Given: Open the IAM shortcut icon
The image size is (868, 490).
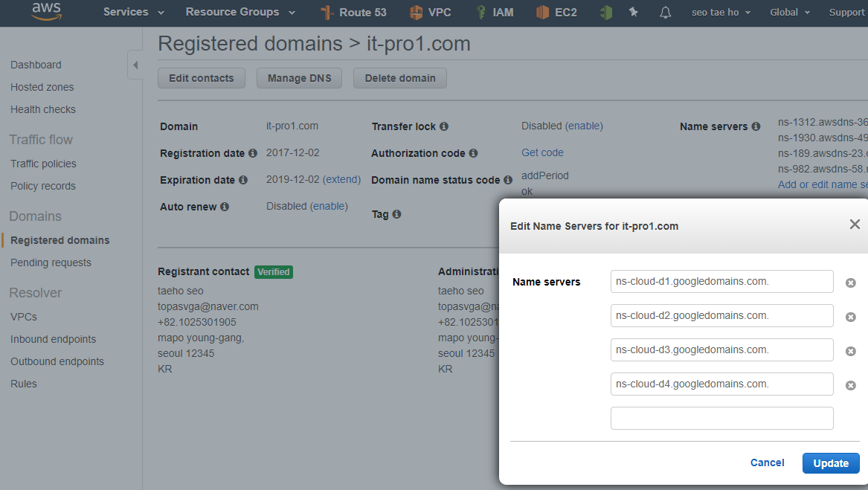Looking at the screenshot, I should pos(481,12).
